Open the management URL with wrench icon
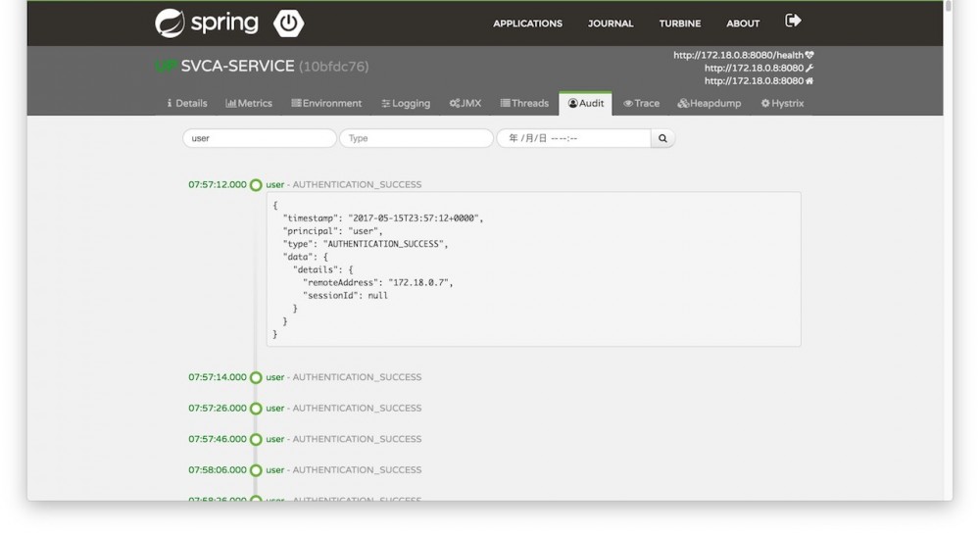 [x=759, y=68]
